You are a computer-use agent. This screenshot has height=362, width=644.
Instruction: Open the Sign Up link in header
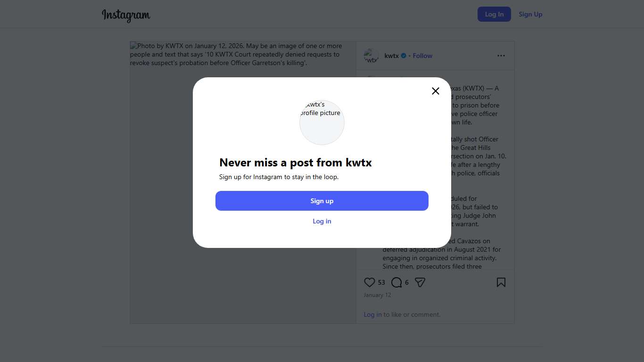point(530,14)
